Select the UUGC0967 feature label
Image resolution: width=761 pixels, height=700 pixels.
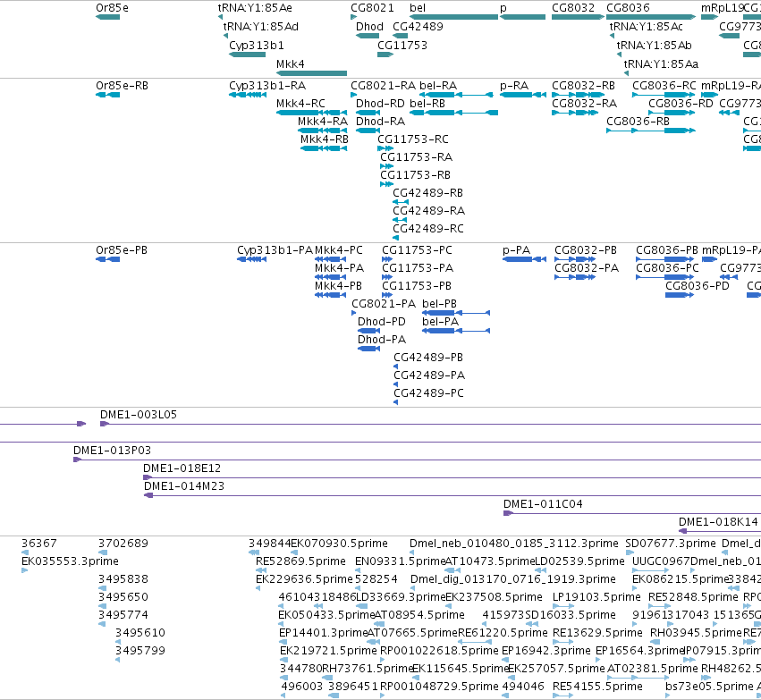[x=661, y=561]
